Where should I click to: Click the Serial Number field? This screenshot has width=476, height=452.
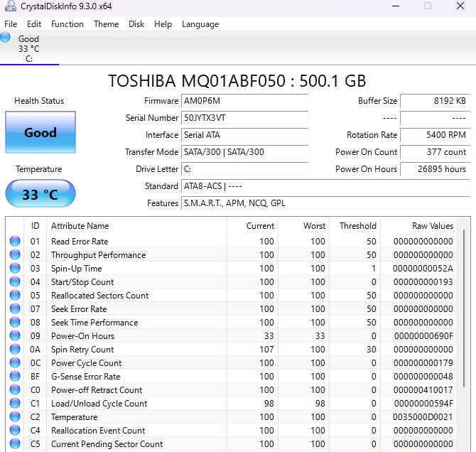(x=244, y=118)
